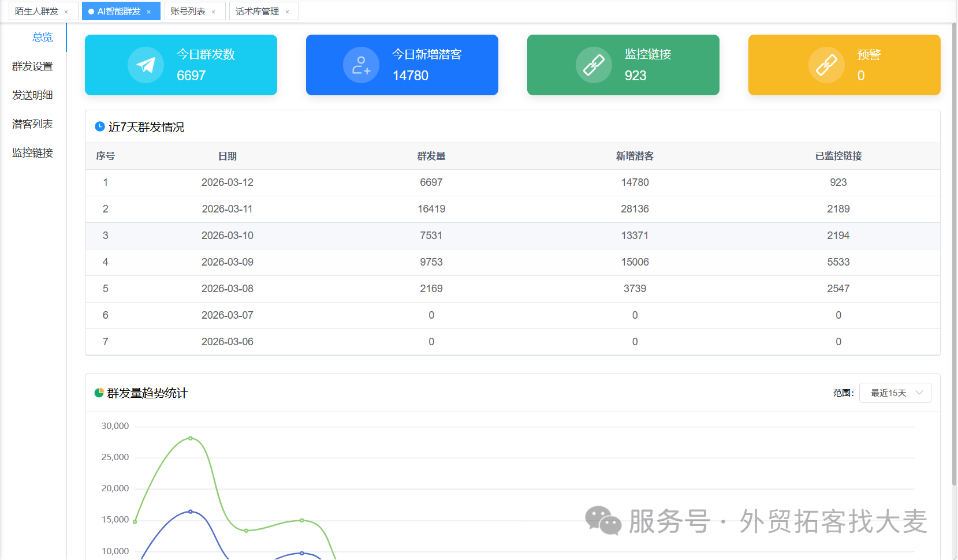Screen dimensions: 958x560
Task: Click the 2547 已监控链接 cell
Action: tap(838, 289)
